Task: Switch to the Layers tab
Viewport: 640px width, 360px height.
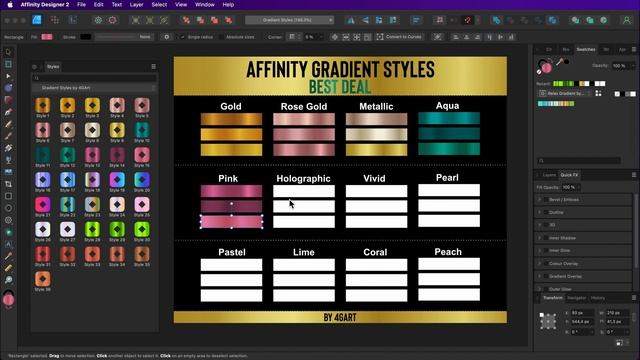Action: pyautogui.click(x=549, y=175)
